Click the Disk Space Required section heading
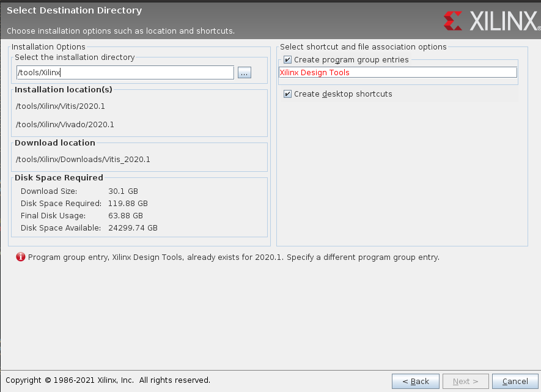Screen dimensions: 541x392 pos(59,178)
